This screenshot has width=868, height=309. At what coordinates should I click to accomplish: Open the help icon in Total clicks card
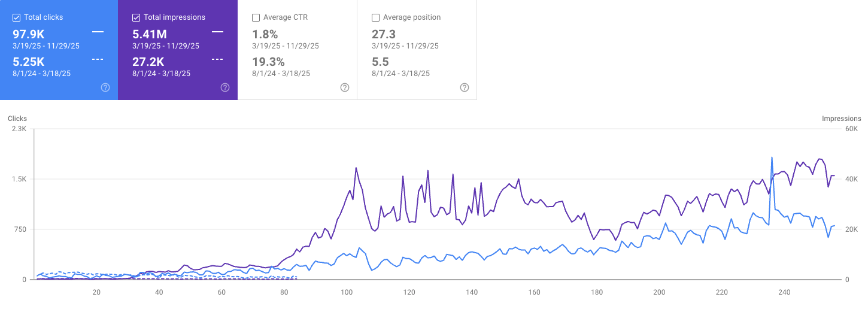[x=105, y=87]
